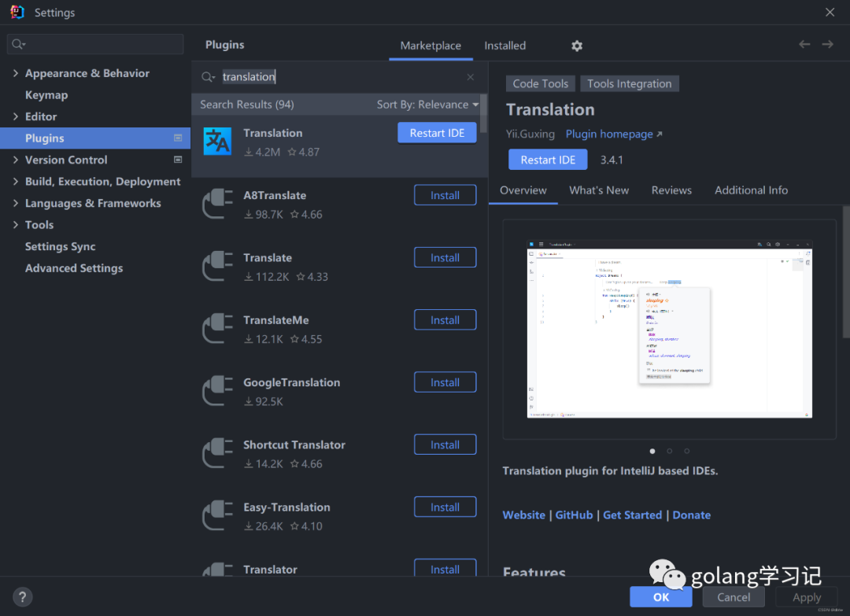Select Plugins in settings tree

(x=95, y=138)
